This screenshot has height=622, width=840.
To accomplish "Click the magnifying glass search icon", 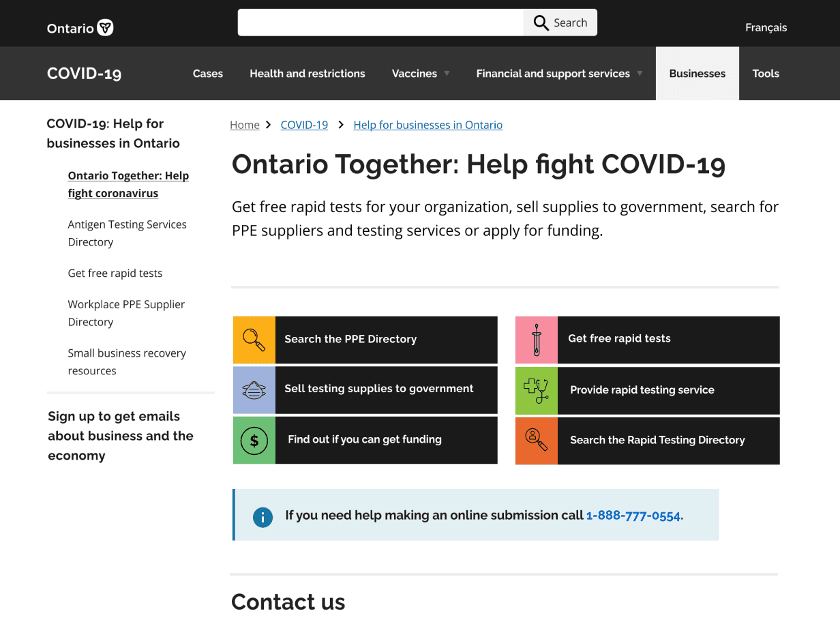I will coord(541,23).
